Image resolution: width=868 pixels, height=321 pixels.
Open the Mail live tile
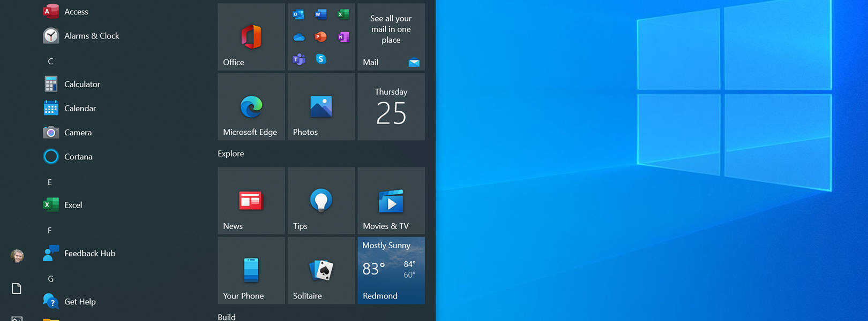tap(391, 37)
